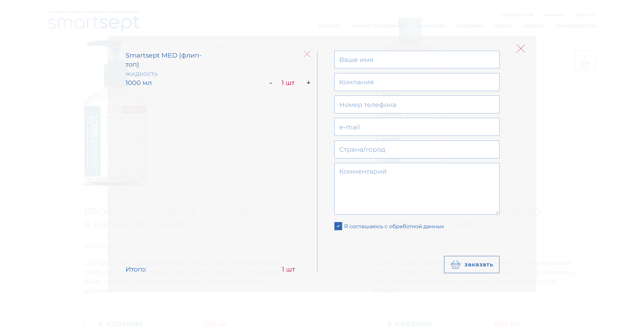Switch language to ESP
The height and width of the screenshot is (327, 644).
[591, 15]
